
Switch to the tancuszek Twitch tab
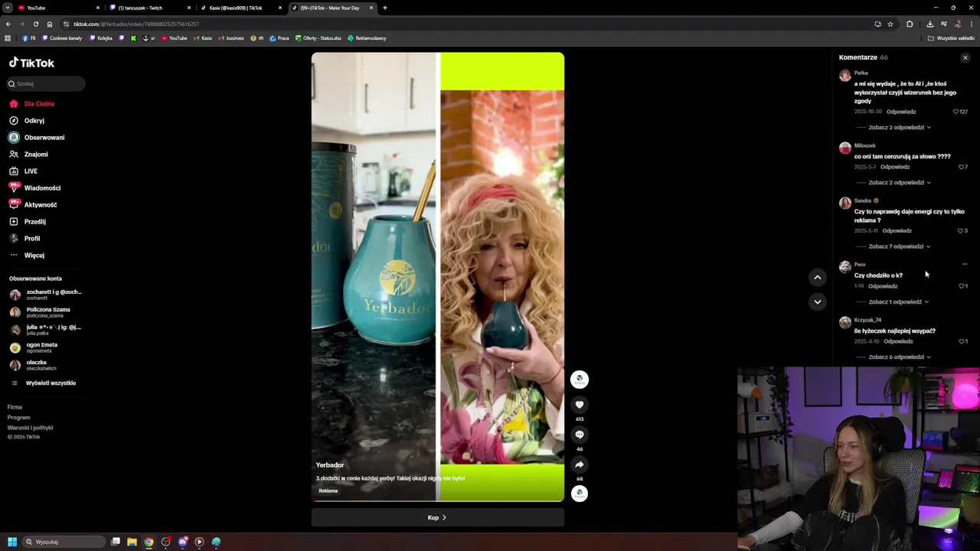(x=149, y=8)
